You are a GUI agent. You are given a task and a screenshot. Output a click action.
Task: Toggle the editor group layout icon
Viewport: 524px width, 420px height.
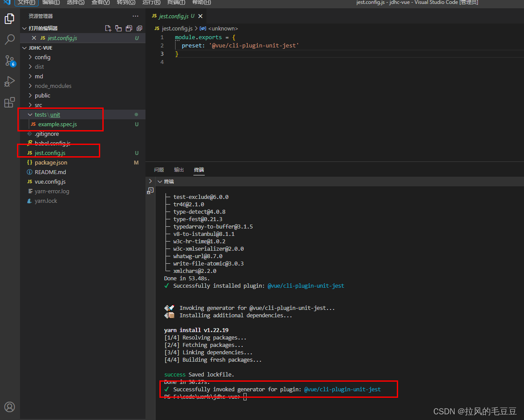click(118, 28)
